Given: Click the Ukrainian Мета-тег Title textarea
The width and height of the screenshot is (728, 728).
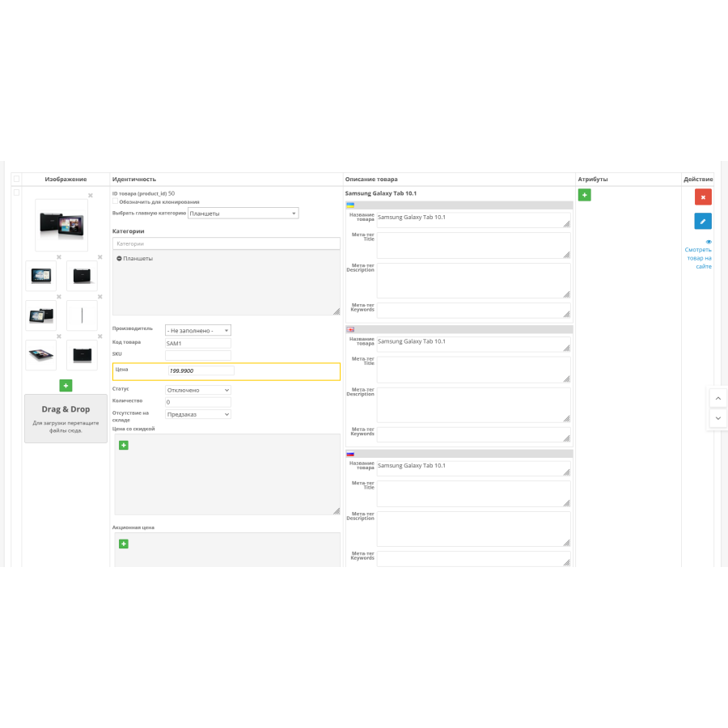Looking at the screenshot, I should click(x=473, y=245).
